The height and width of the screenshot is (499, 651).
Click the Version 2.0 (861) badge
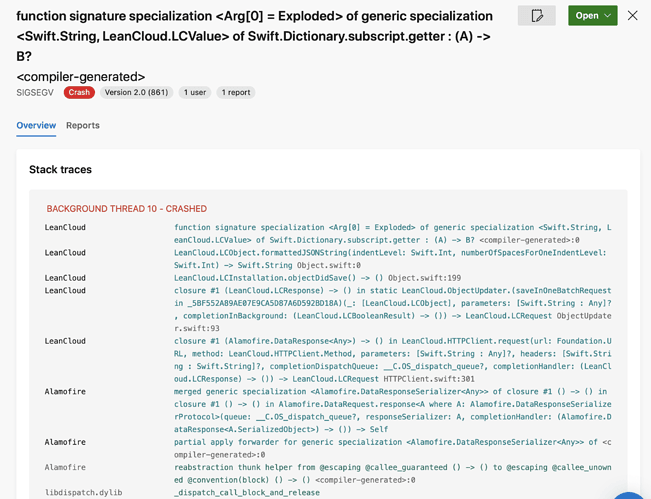[x=136, y=92]
